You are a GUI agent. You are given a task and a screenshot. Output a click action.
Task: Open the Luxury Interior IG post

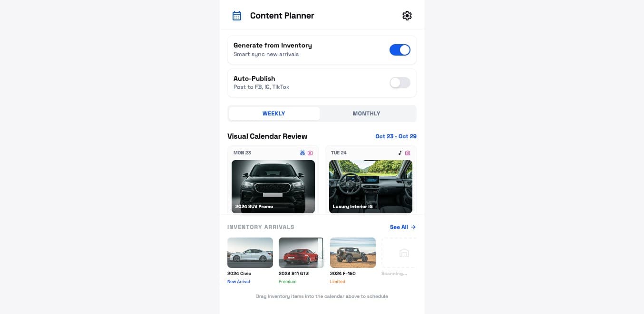pyautogui.click(x=371, y=187)
